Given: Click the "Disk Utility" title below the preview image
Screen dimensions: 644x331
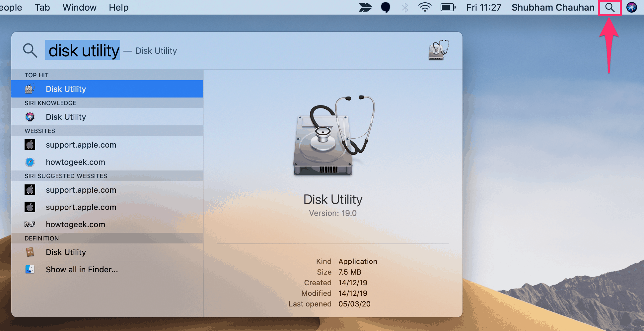Looking at the screenshot, I should (x=333, y=199).
